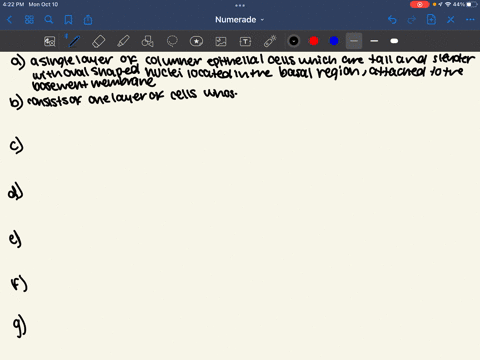Image resolution: width=480 pixels, height=360 pixels.
Task: Open the share export menu
Action: (x=88, y=20)
